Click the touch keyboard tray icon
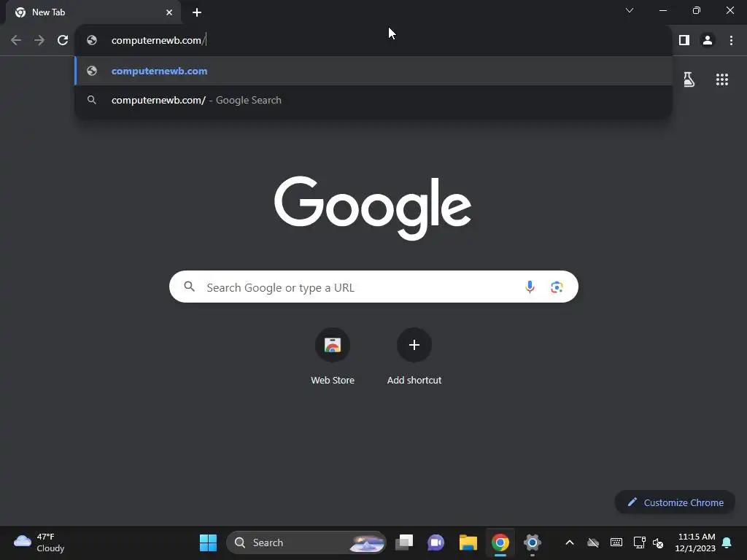 click(x=616, y=542)
